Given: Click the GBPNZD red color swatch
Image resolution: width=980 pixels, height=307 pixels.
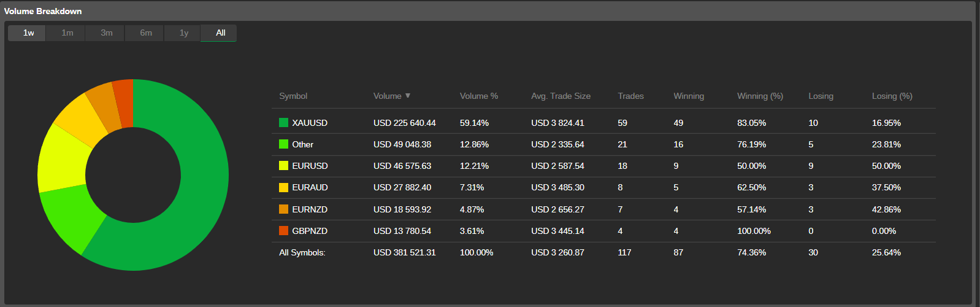Looking at the screenshot, I should pyautogui.click(x=283, y=231).
